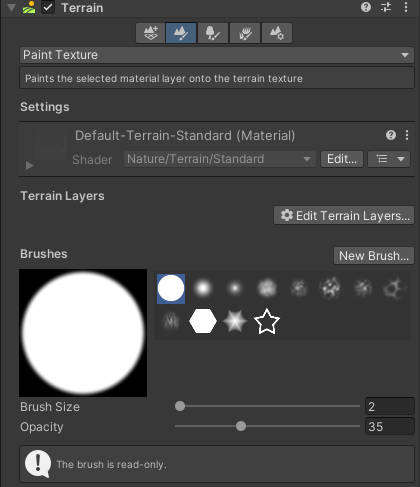
Task: Click the Edit Terrain Layers... button
Action: (x=344, y=216)
